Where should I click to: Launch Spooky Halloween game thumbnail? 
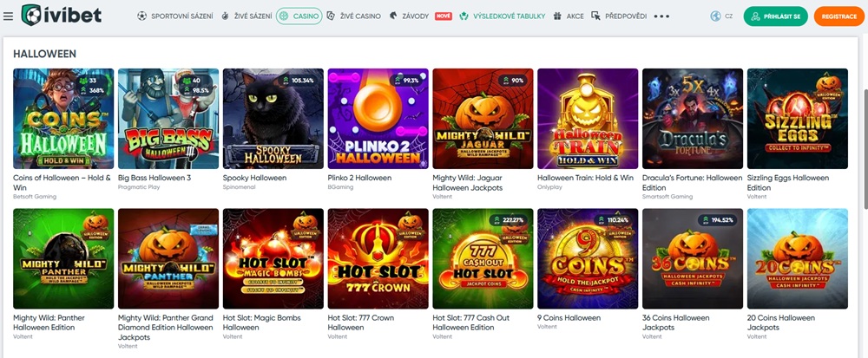tap(273, 119)
